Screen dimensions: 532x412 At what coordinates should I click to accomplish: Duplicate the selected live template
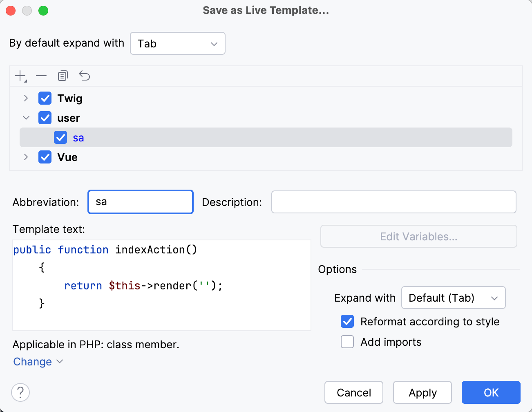63,76
